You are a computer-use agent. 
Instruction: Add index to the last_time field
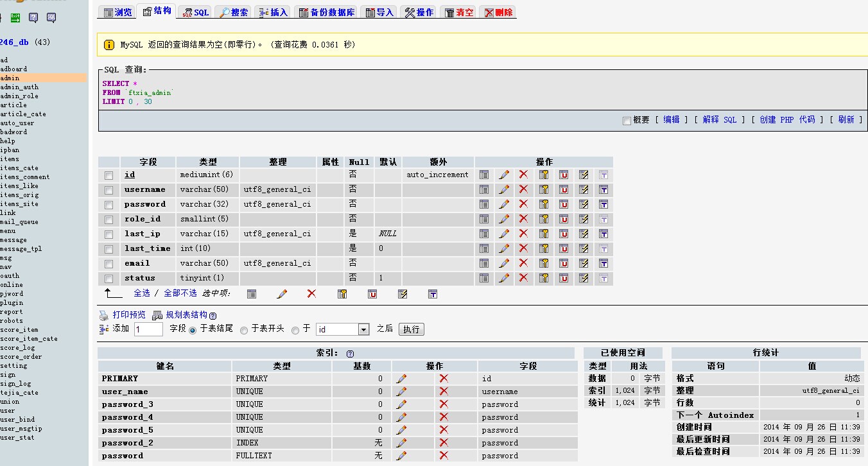click(584, 248)
